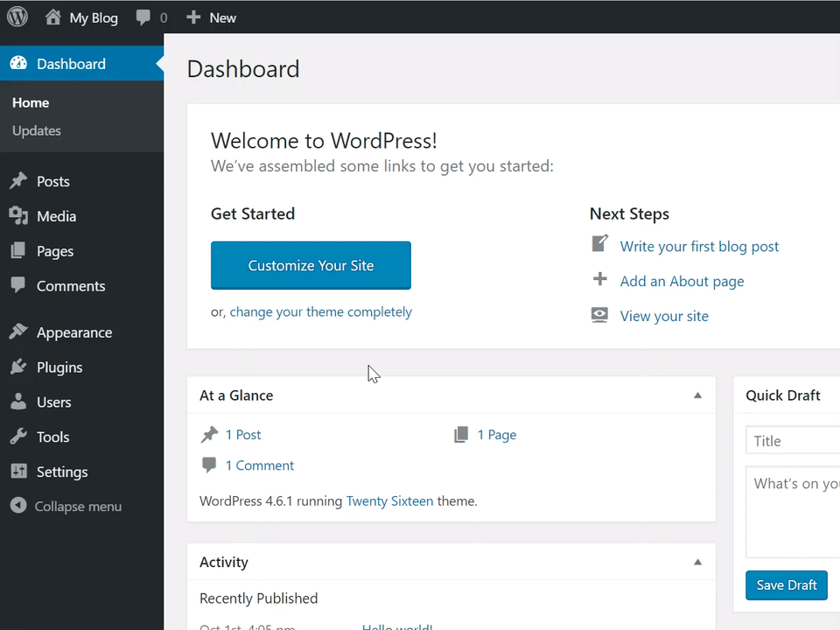Click the Recently Published heading text

pyautogui.click(x=259, y=598)
